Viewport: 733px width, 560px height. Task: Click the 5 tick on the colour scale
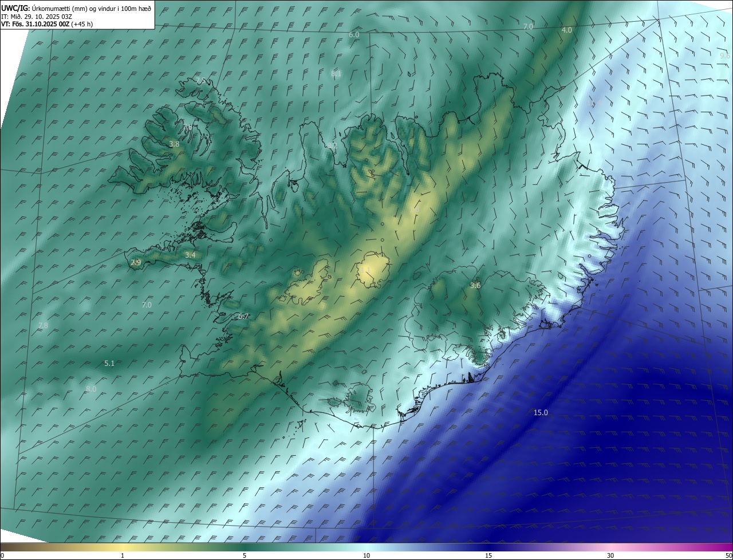[x=245, y=555]
